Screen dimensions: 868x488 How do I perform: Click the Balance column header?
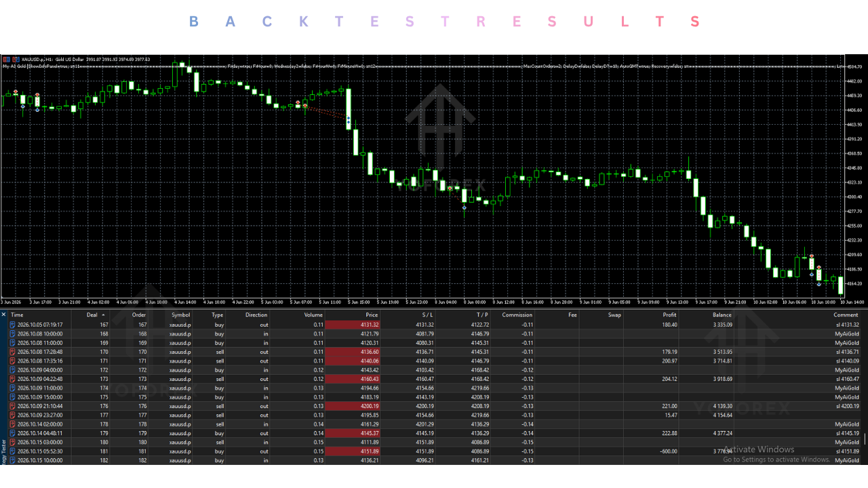[722, 314]
